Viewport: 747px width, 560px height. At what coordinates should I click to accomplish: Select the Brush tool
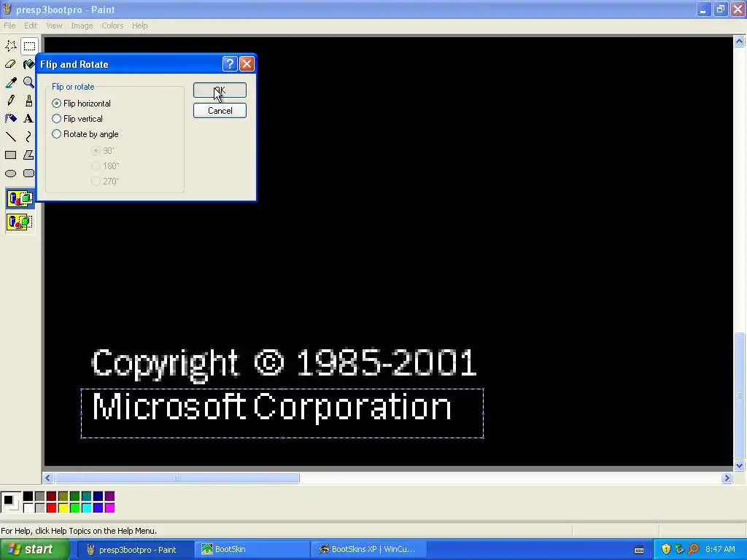(29, 101)
